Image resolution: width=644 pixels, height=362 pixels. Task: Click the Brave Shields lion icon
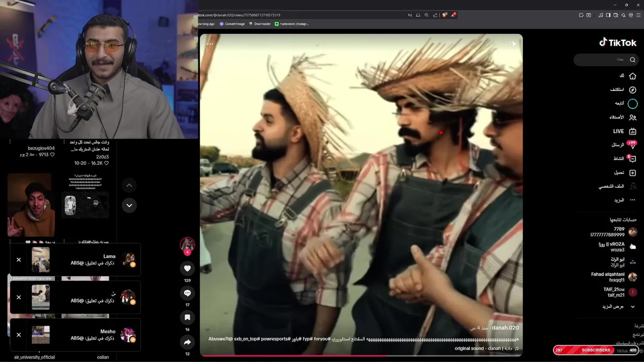point(445,16)
